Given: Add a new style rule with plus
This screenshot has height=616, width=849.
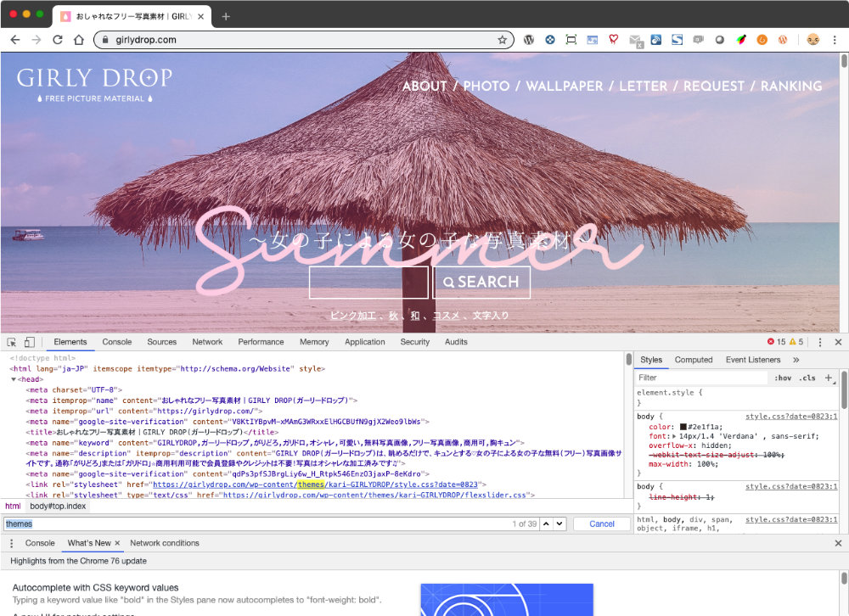Looking at the screenshot, I should tap(829, 378).
